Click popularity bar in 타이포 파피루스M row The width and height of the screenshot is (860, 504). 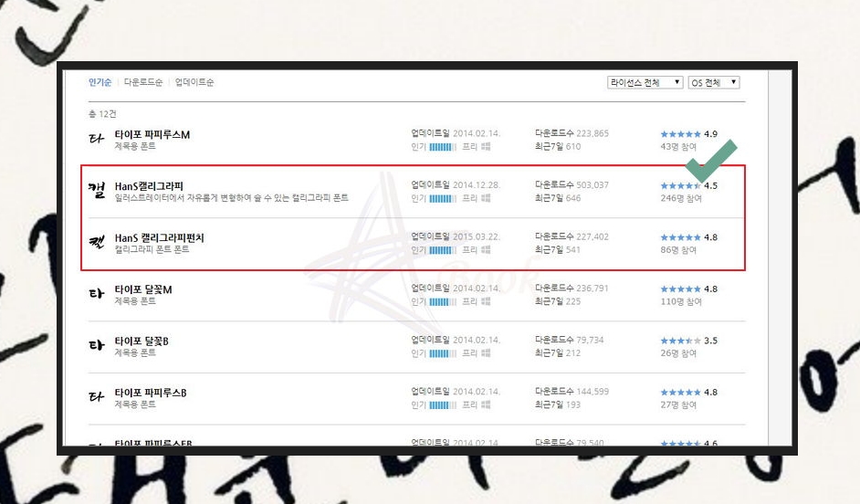[x=443, y=146]
